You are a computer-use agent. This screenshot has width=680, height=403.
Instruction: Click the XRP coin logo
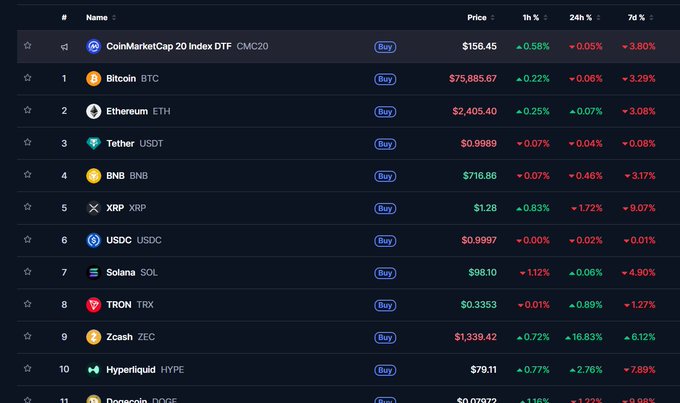(x=93, y=208)
